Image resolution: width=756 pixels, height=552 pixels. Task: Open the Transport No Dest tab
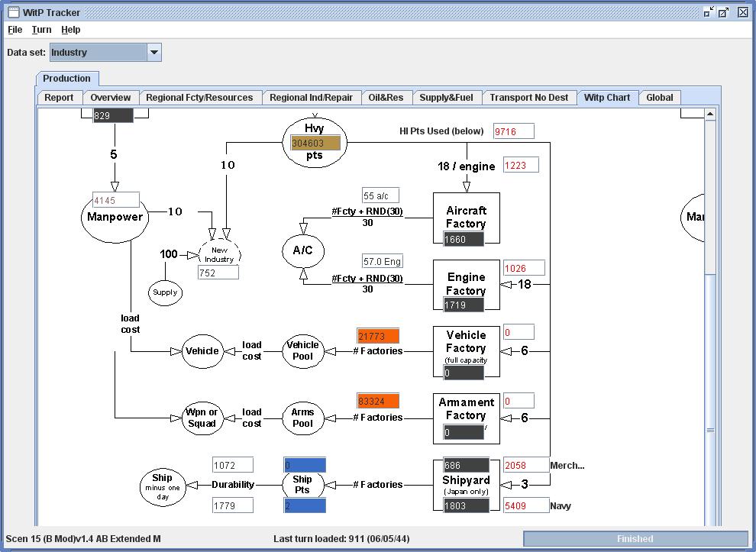(x=529, y=98)
